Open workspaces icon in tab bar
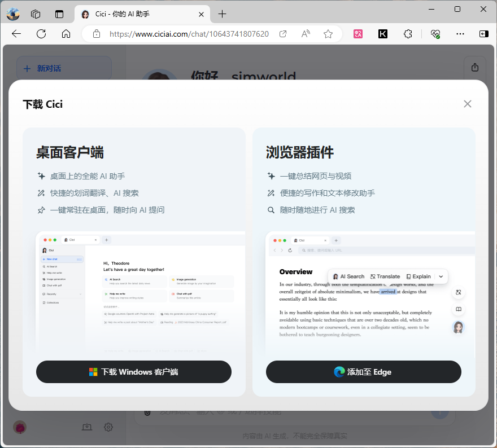This screenshot has width=497, height=448. pyautogui.click(x=36, y=14)
